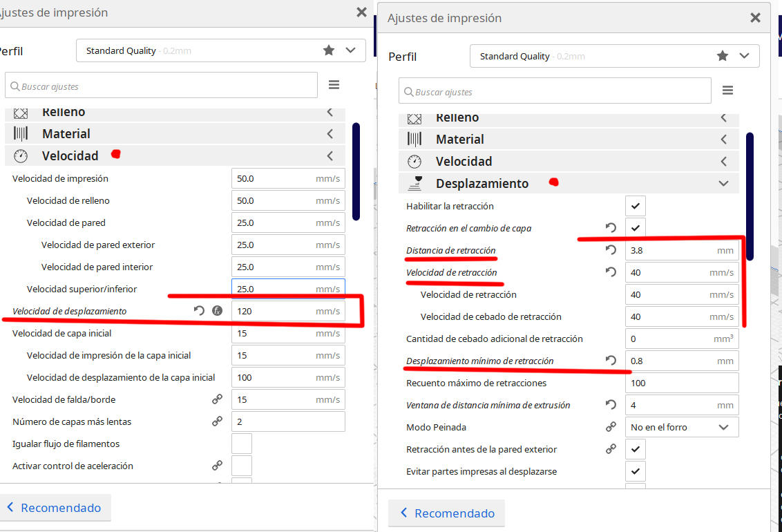Disable Retracción en el cambio de capa
The width and height of the screenshot is (782, 532).
click(x=635, y=228)
